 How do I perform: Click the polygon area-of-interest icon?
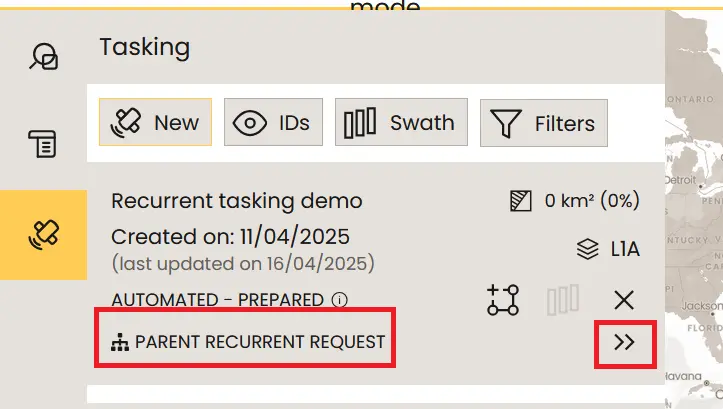(x=503, y=300)
